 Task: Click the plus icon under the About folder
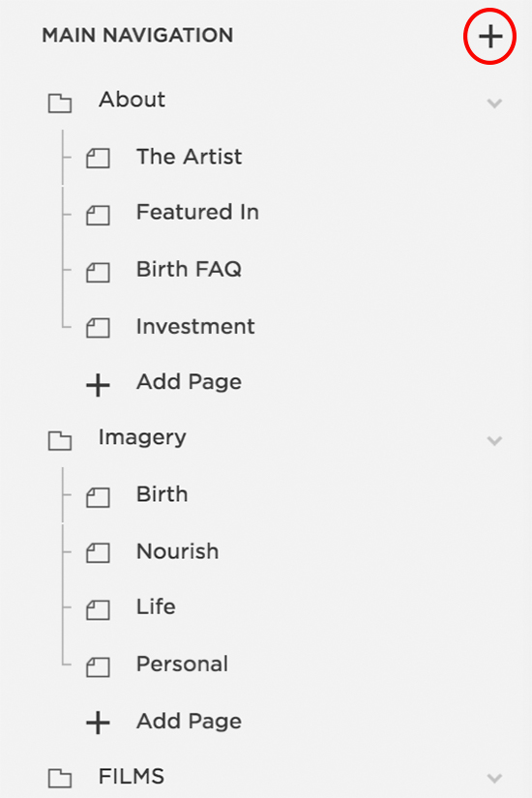pos(98,385)
